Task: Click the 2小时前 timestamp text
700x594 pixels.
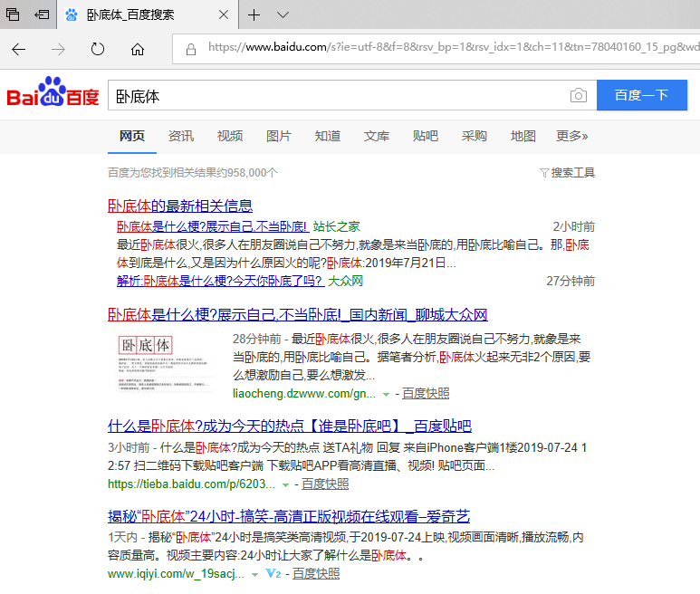Action: pos(574,226)
